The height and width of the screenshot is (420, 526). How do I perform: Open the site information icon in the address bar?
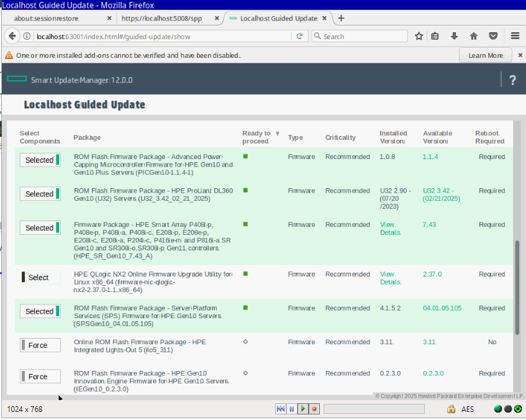(x=27, y=36)
